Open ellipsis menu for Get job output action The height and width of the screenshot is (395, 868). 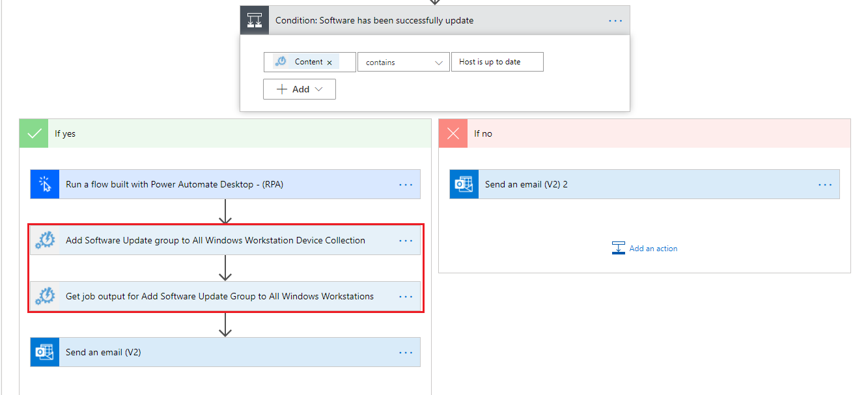coord(406,297)
